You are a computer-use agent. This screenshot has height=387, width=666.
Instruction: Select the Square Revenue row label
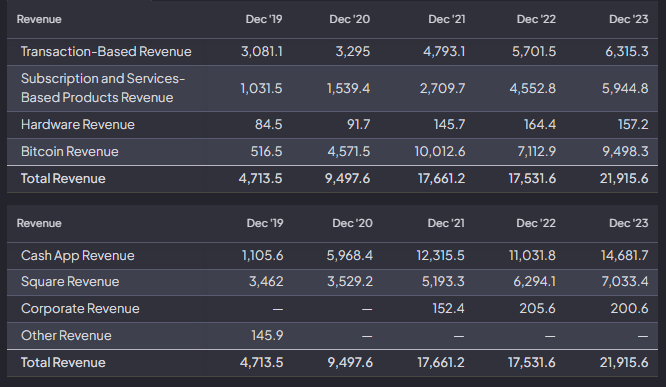(70, 282)
